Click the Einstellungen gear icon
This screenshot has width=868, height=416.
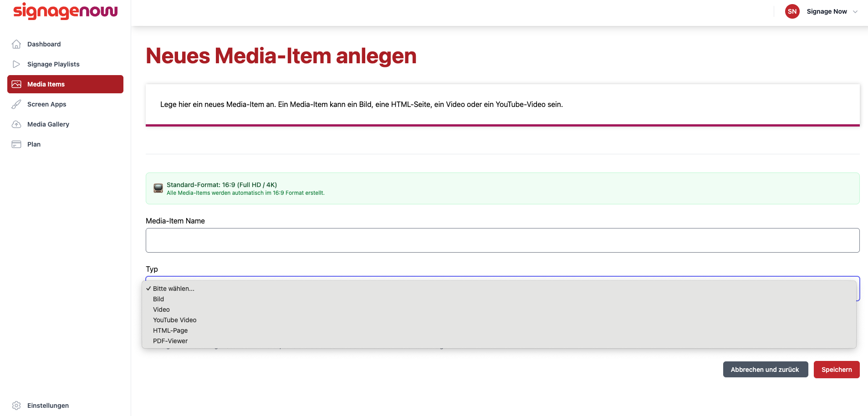pyautogui.click(x=16, y=406)
